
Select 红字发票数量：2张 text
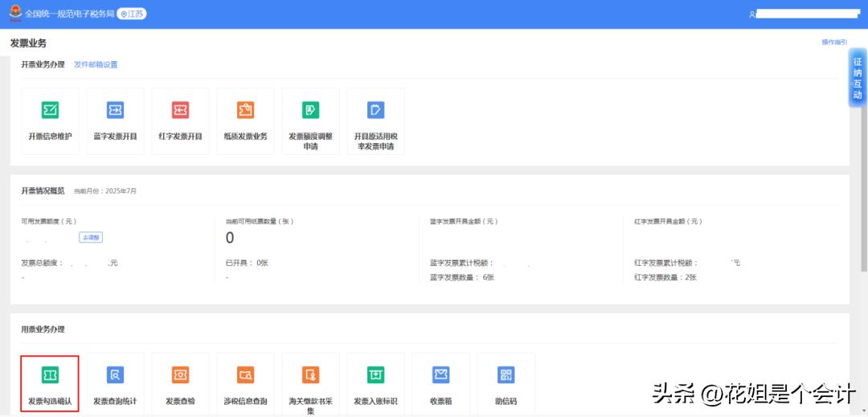[x=665, y=277]
